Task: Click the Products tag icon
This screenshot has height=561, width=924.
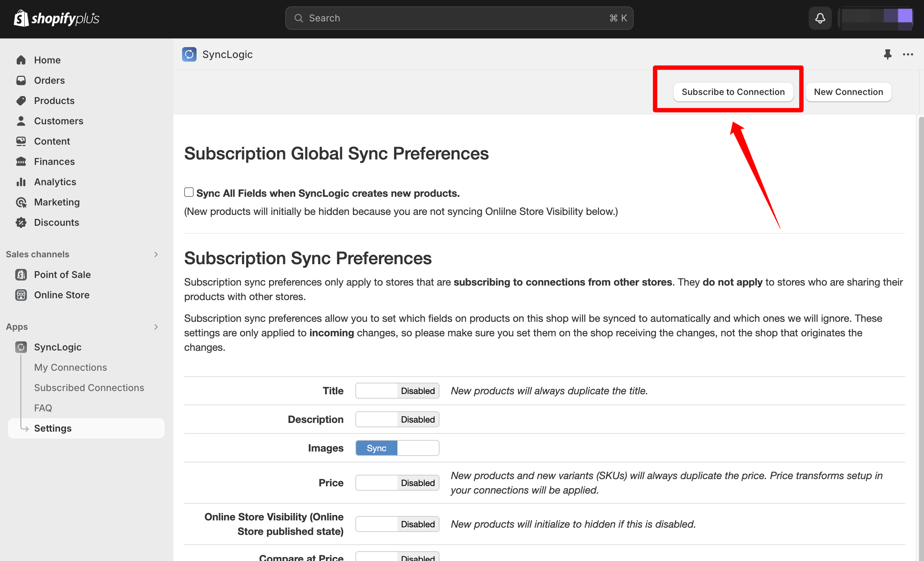Action: point(21,100)
